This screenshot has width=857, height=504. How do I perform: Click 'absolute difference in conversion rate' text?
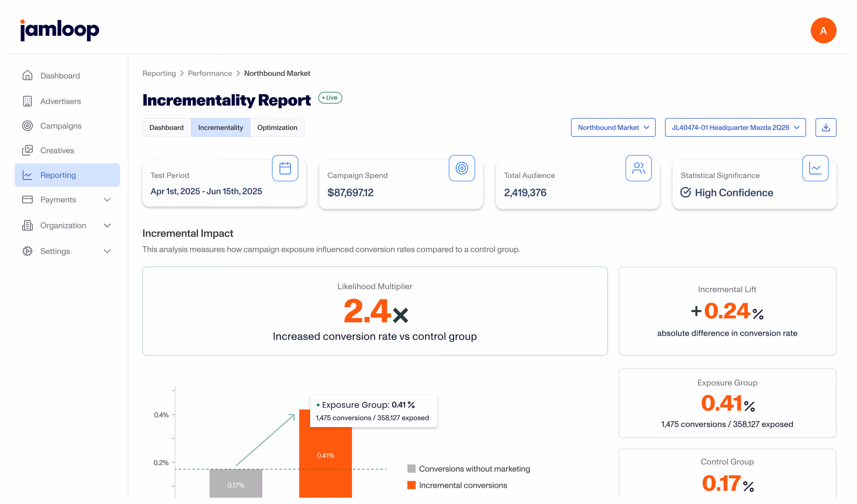point(727,333)
